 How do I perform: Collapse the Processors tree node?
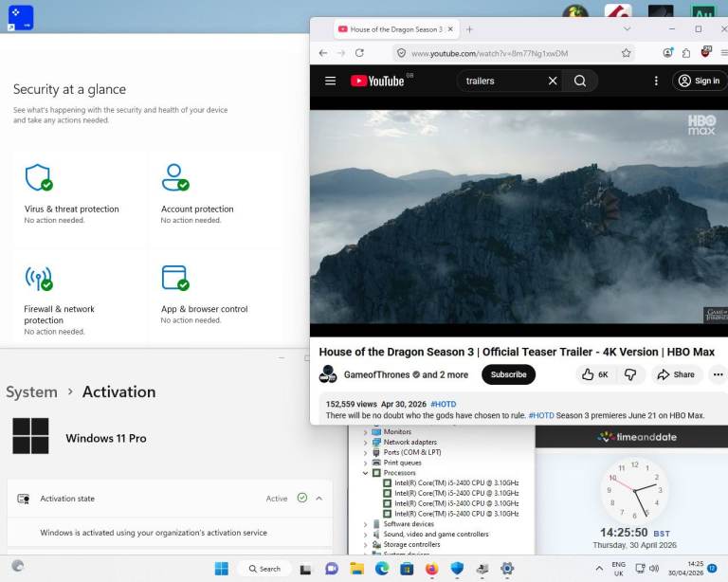click(x=365, y=472)
